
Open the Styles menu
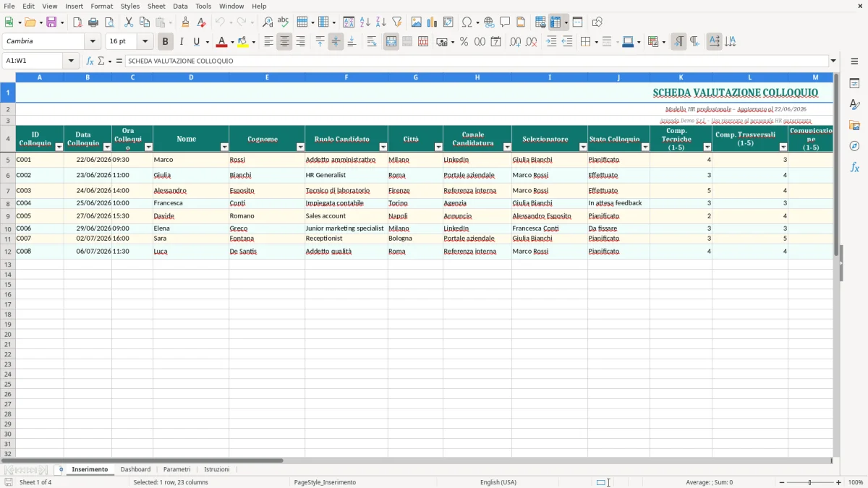coord(130,6)
